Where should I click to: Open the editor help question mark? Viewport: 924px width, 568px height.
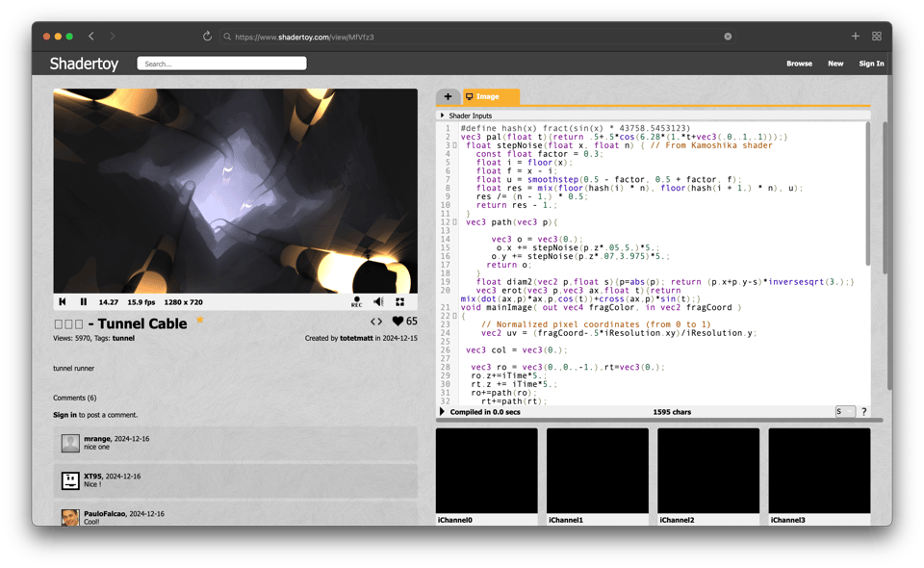click(863, 412)
